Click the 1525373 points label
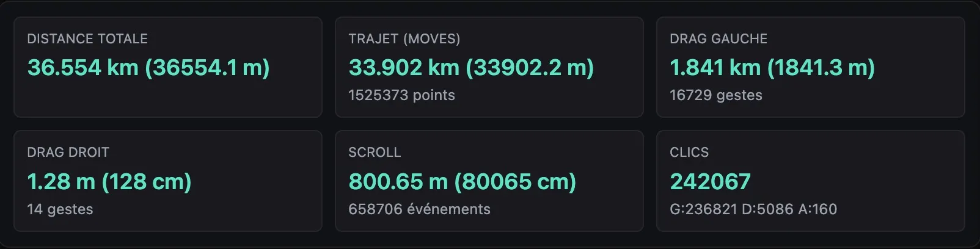Image resolution: width=980 pixels, height=249 pixels. (401, 95)
